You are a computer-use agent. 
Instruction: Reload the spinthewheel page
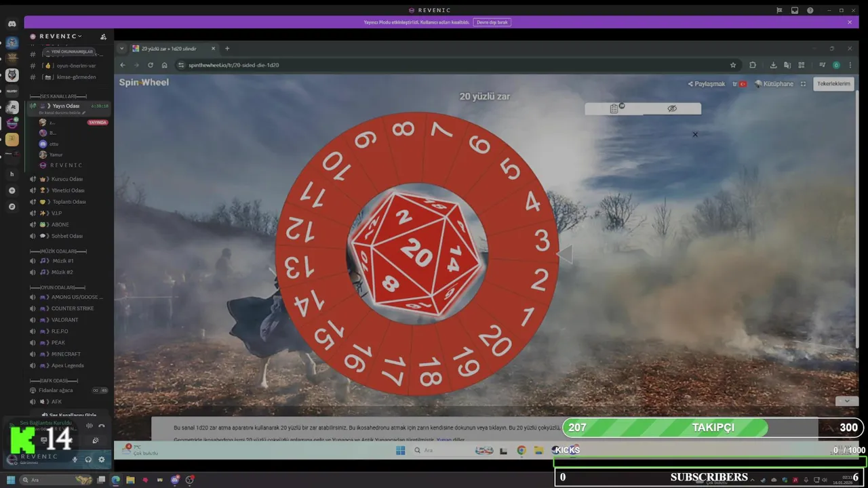[150, 65]
